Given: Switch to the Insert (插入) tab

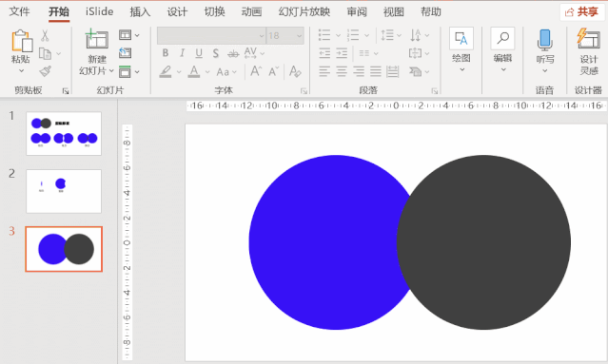Looking at the screenshot, I should pos(140,12).
